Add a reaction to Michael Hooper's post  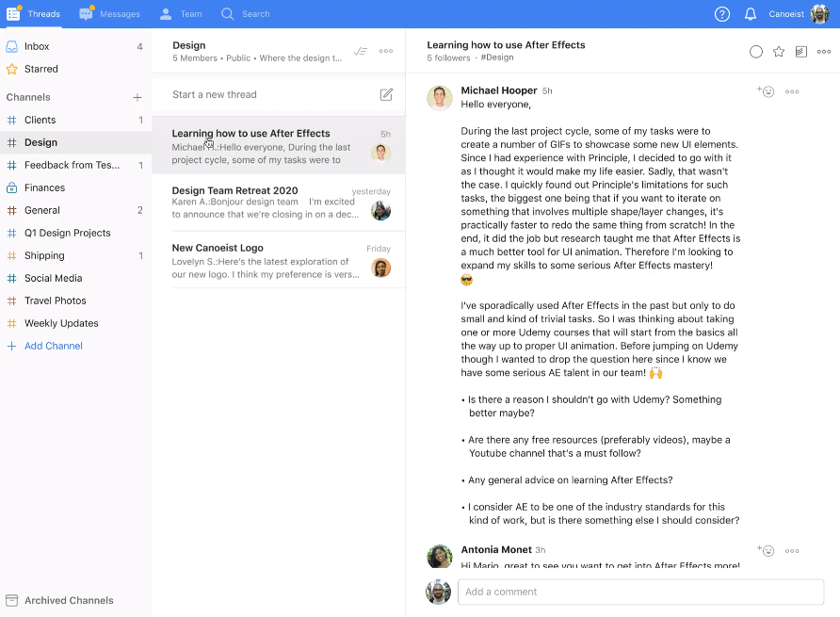tap(766, 91)
